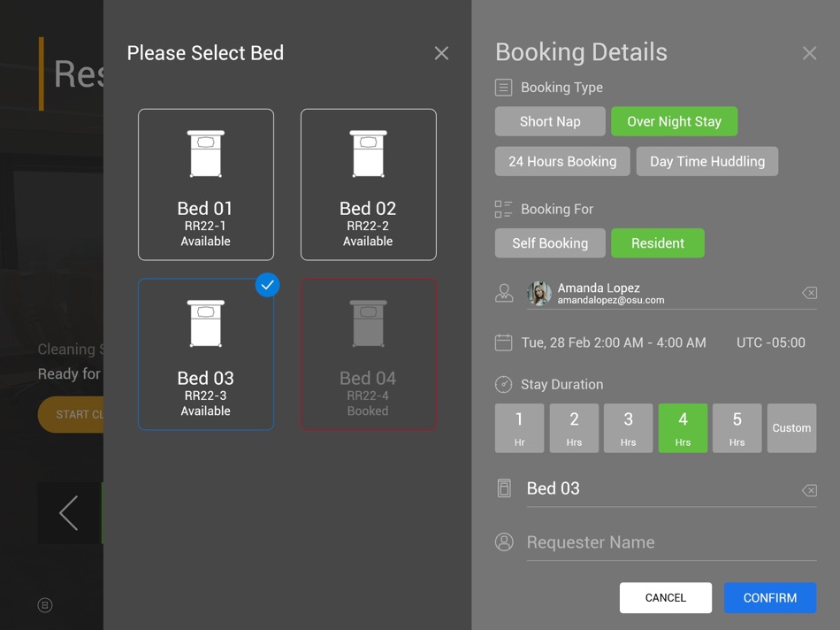840x630 pixels.
Task: Close the Booking Details panel
Action: (x=809, y=53)
